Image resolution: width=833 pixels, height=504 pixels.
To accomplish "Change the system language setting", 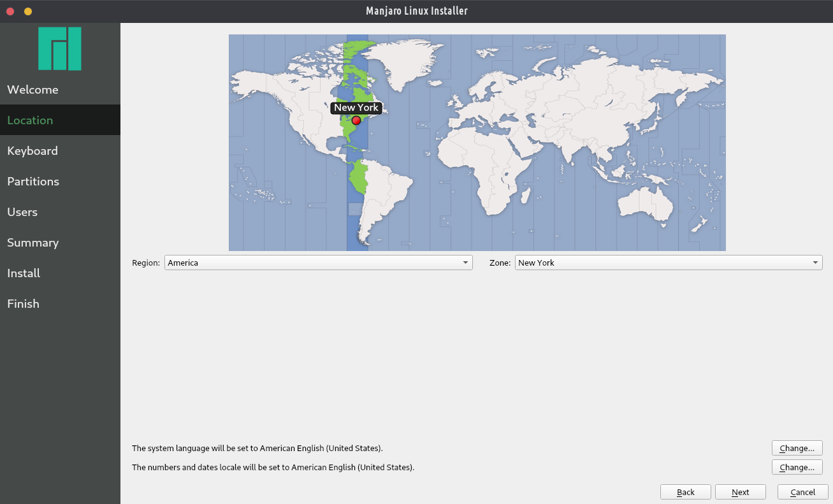I will (x=797, y=448).
